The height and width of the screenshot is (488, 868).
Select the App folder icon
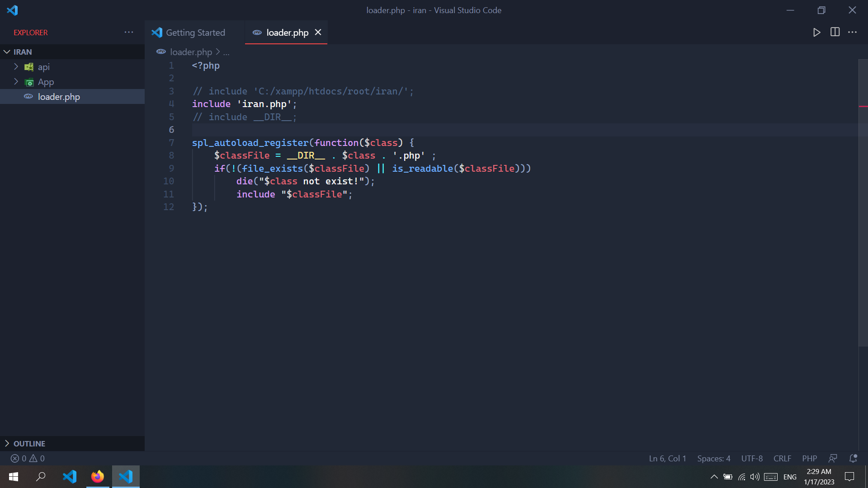pos(29,82)
